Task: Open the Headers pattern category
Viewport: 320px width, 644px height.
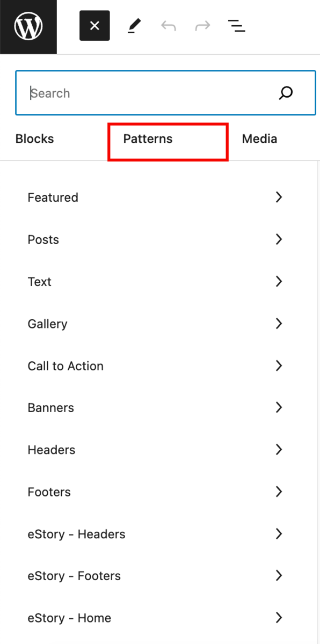Action: point(155,450)
